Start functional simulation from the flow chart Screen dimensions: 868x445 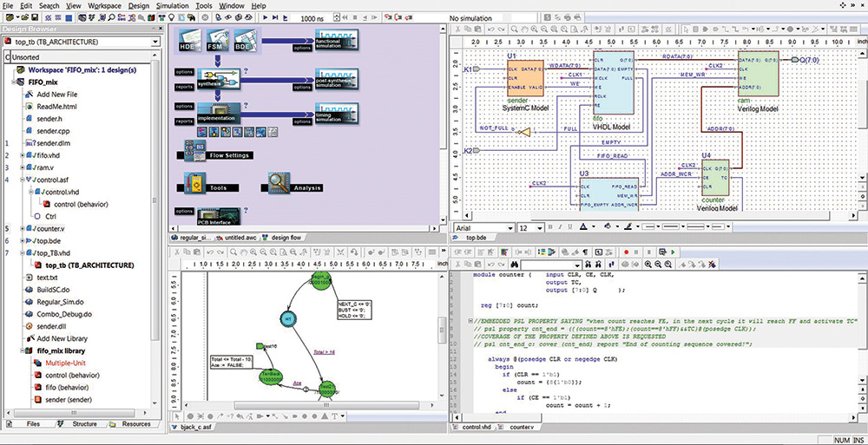click(x=337, y=42)
